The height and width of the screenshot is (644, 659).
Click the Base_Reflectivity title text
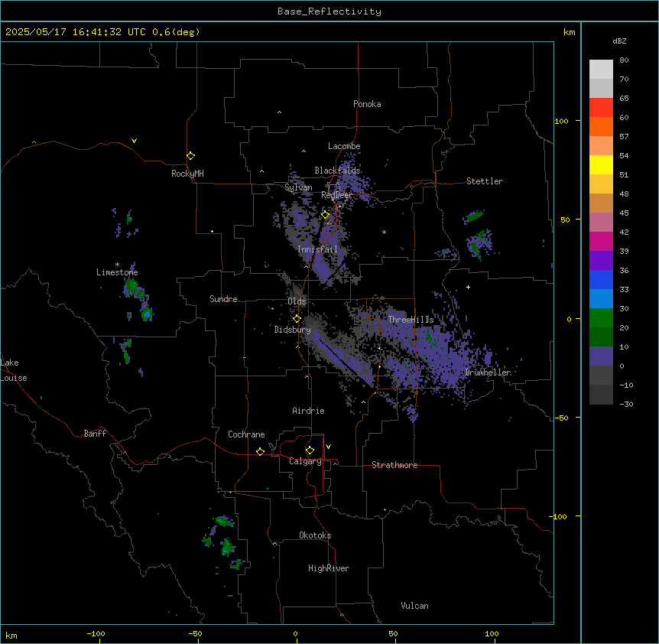coord(329,11)
